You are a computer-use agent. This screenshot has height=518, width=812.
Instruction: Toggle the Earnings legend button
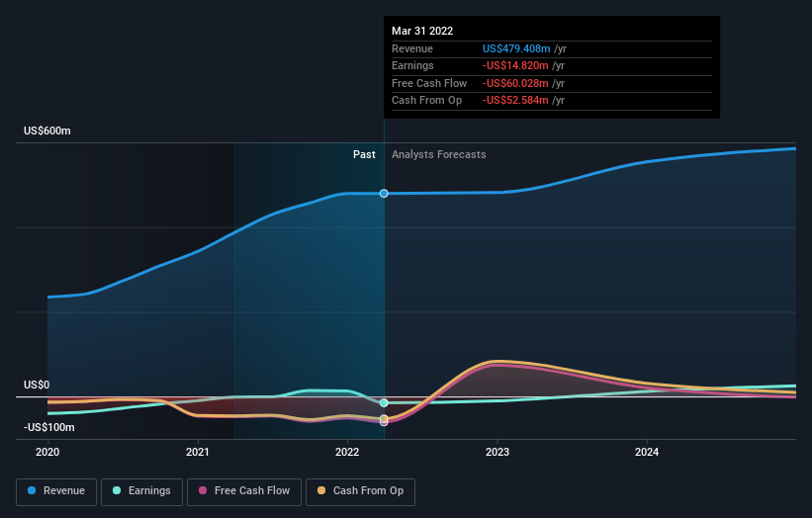click(x=141, y=491)
